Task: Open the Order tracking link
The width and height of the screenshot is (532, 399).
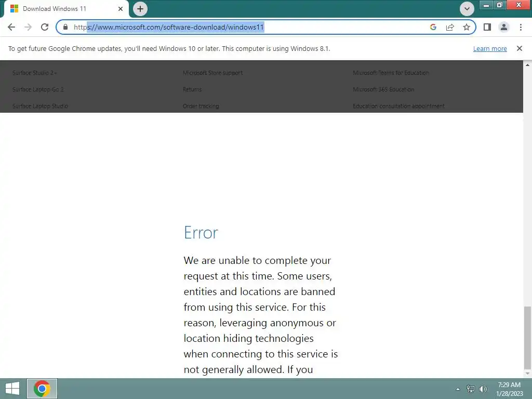Action: (x=201, y=106)
